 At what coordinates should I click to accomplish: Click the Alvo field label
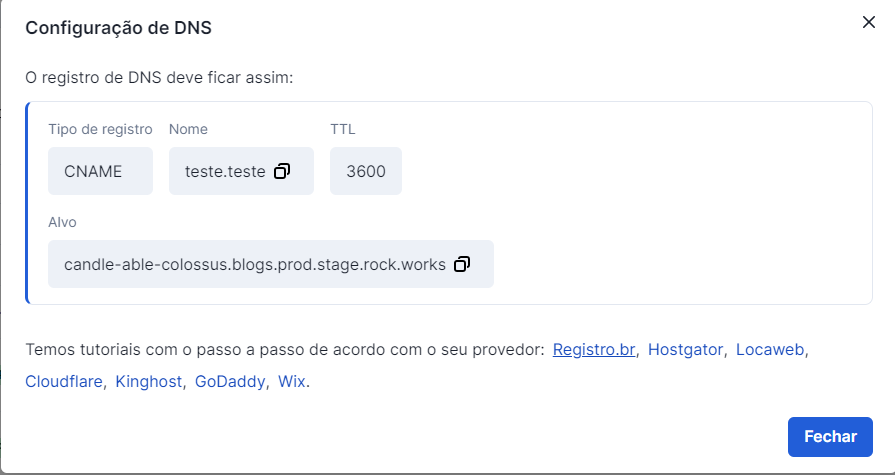[x=62, y=222]
